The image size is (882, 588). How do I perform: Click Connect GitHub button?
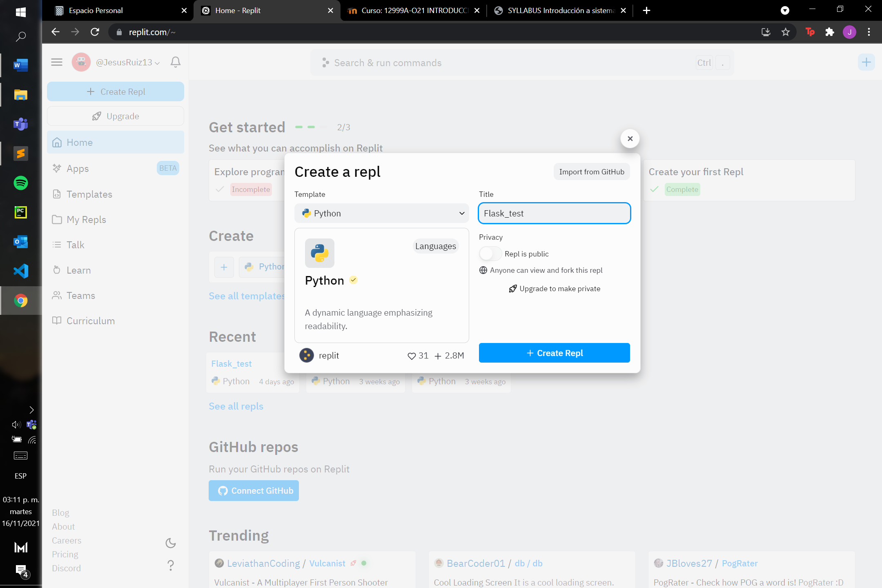pos(254,490)
